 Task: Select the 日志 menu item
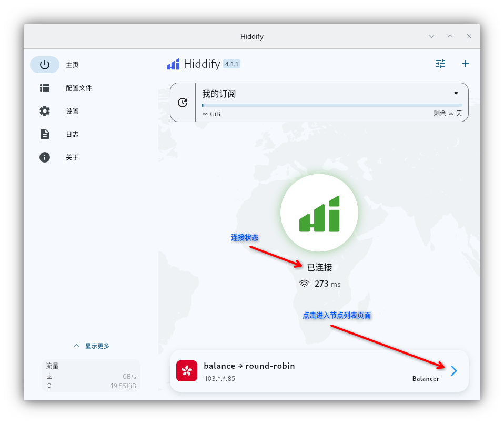point(72,134)
